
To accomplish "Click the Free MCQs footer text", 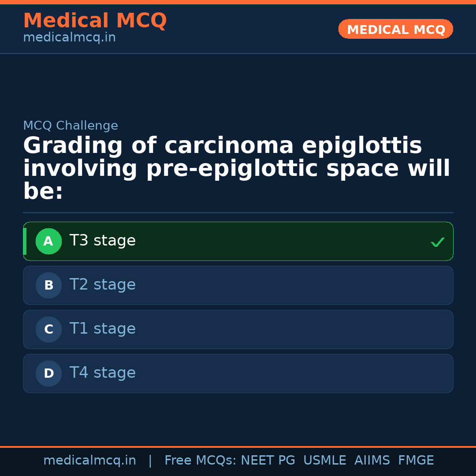I will 200,461.
